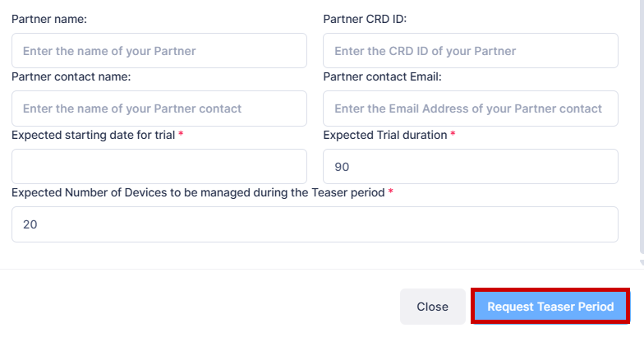Click the "Expected Trial duration" label text

point(385,135)
